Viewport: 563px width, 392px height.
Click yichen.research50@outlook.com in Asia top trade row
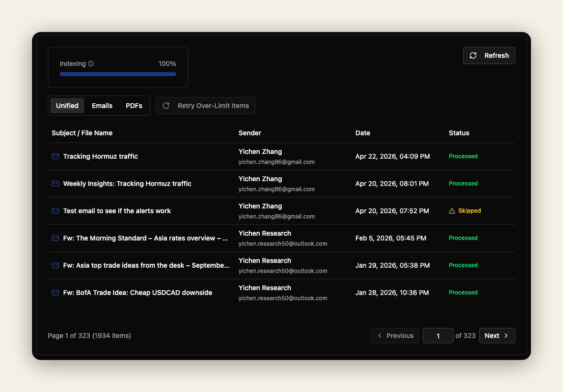tap(283, 271)
